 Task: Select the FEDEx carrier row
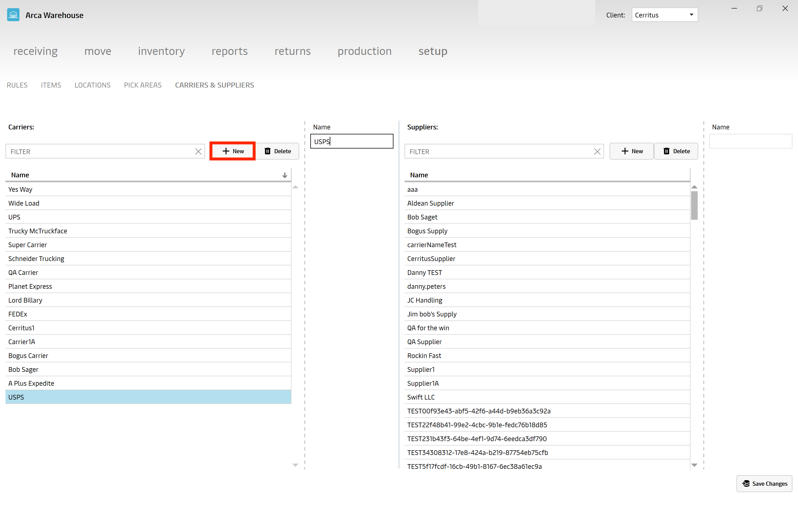tap(148, 314)
